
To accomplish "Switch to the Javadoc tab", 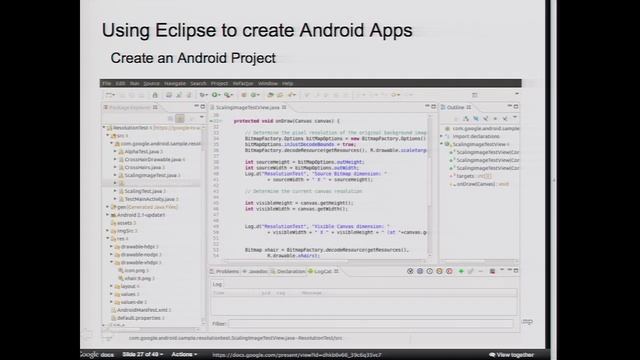I will click(x=256, y=271).
